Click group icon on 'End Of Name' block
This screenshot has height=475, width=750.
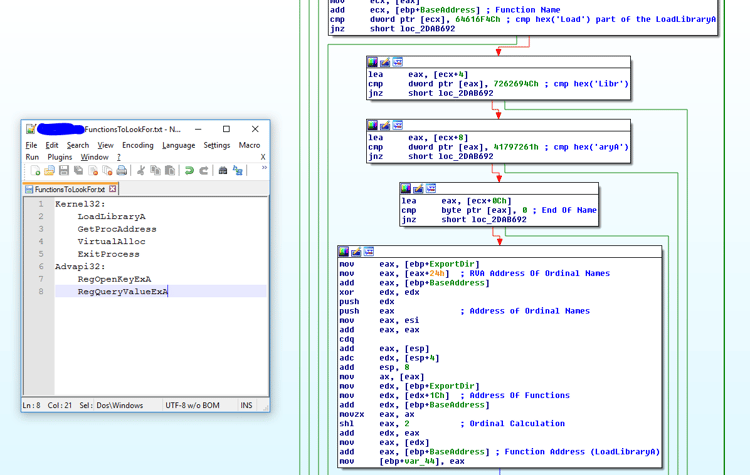[x=430, y=188]
